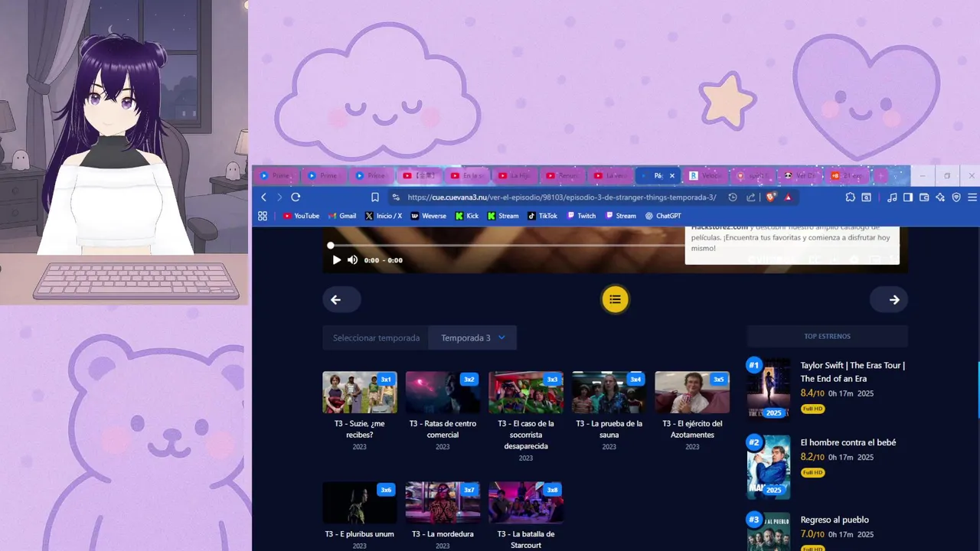The image size is (980, 551).
Task: Click the page vertical scrollbar thumb
Action: pos(978,390)
